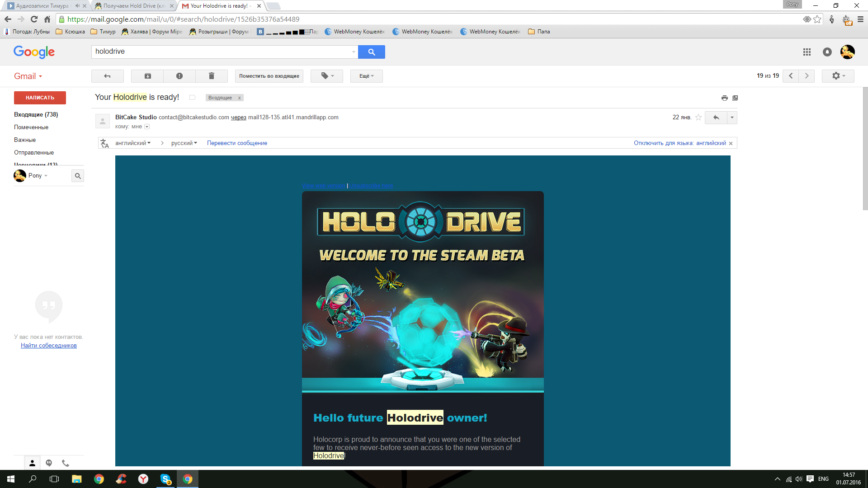The image size is (868, 488).
Task: Click the Поместить во входящие button
Action: pos(269,76)
